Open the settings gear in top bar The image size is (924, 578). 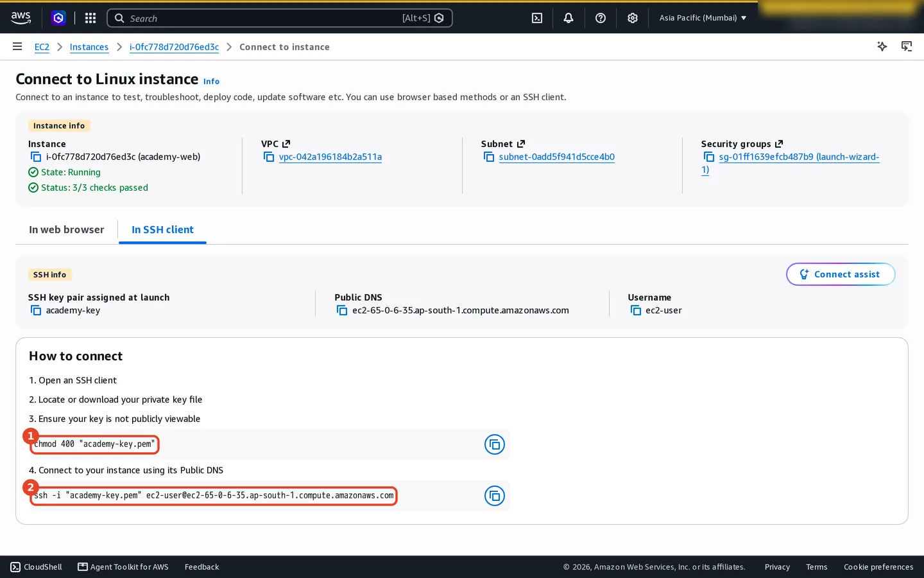[633, 18]
